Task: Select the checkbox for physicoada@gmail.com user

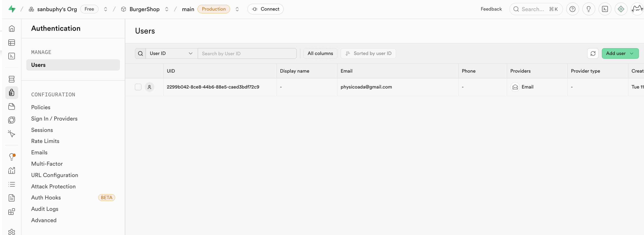Action: point(138,87)
